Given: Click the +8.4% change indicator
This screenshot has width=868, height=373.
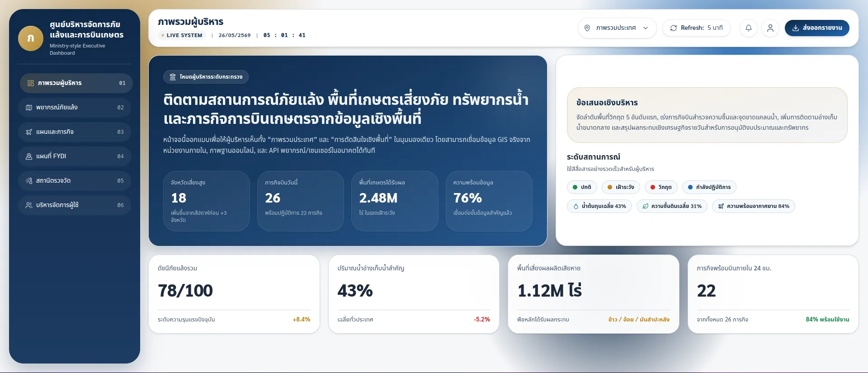Looking at the screenshot, I should coord(302,320).
